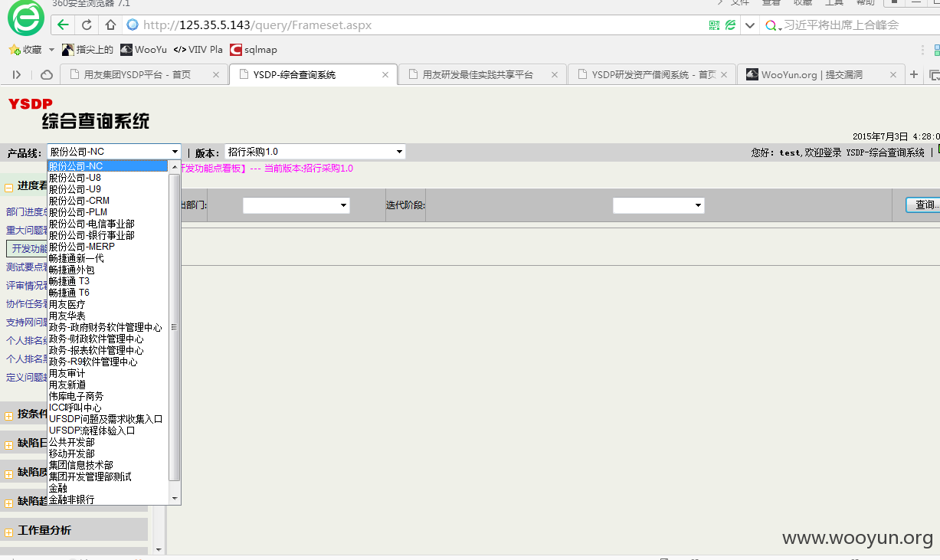This screenshot has width=940, height=560.
Task: Click the search magnifier icon
Action: click(772, 25)
